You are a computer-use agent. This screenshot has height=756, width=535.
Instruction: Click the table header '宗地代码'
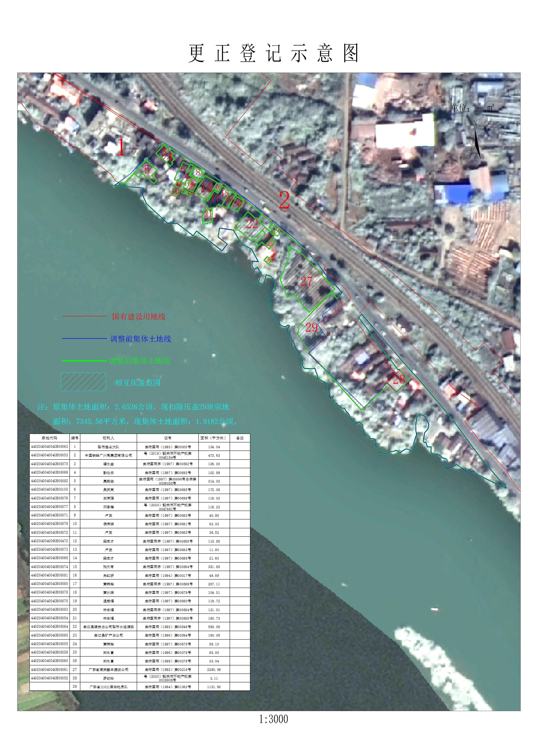(x=49, y=438)
